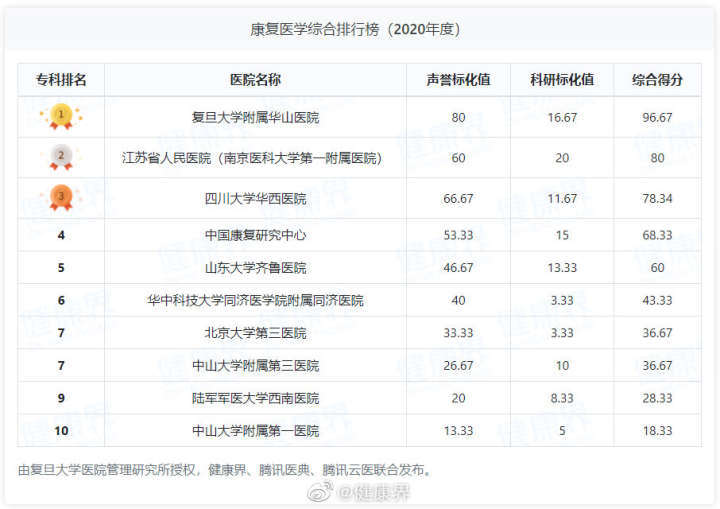Click the 专科排名 column header
Viewport: 720px width, 509px height.
[x=61, y=80]
